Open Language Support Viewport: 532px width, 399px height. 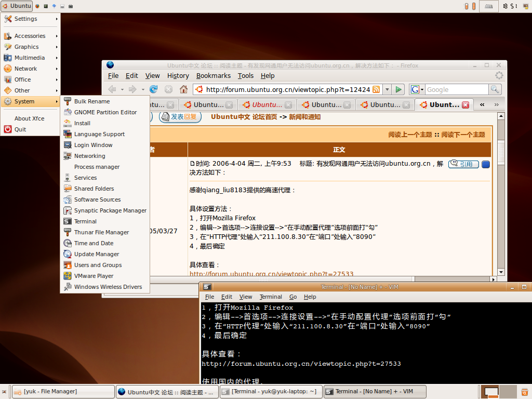[105, 134]
